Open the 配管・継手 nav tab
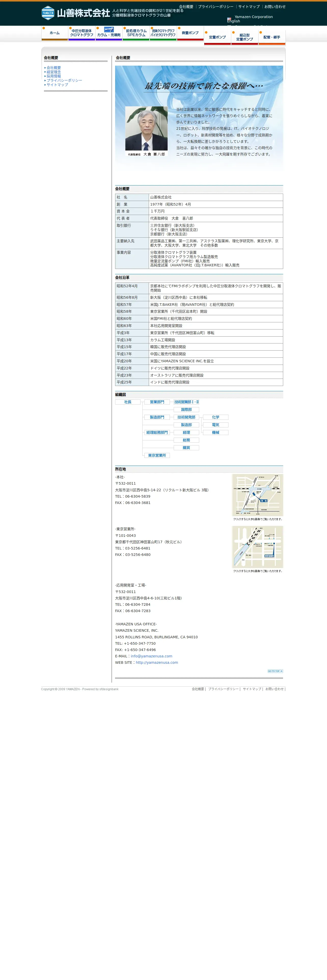Viewport: 327px width, 980px height. coord(272,37)
